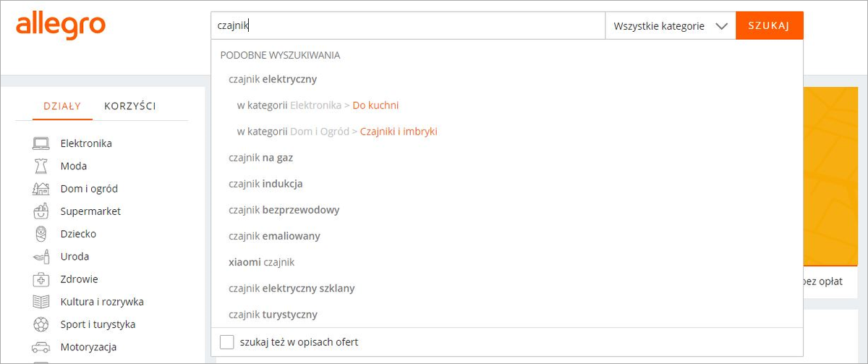Click the Supermarket basket icon

pyautogui.click(x=41, y=211)
